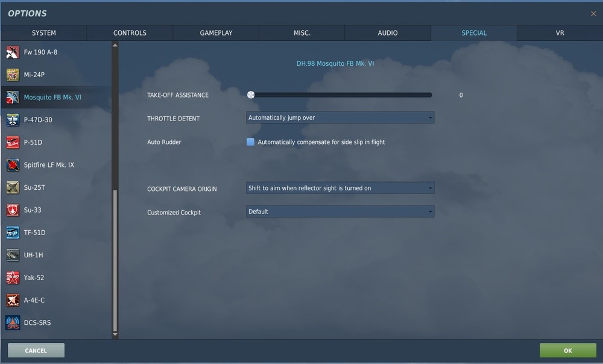This screenshot has width=603, height=364.
Task: Open the SPECIAL tab
Action: pos(474,33)
